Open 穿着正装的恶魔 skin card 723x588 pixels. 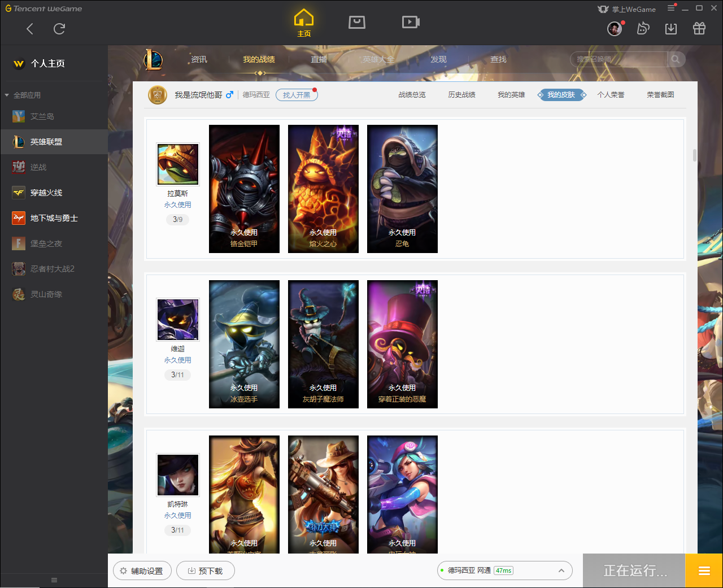point(402,344)
